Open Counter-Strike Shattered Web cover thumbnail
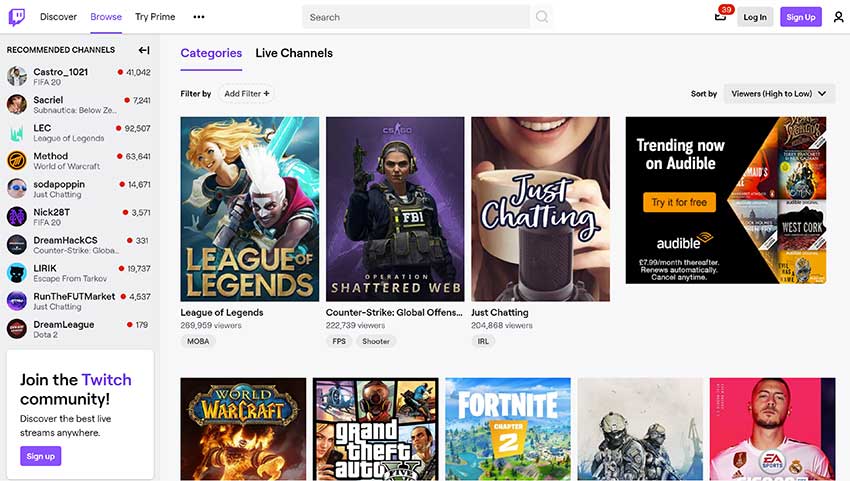The image size is (850, 481). click(395, 209)
